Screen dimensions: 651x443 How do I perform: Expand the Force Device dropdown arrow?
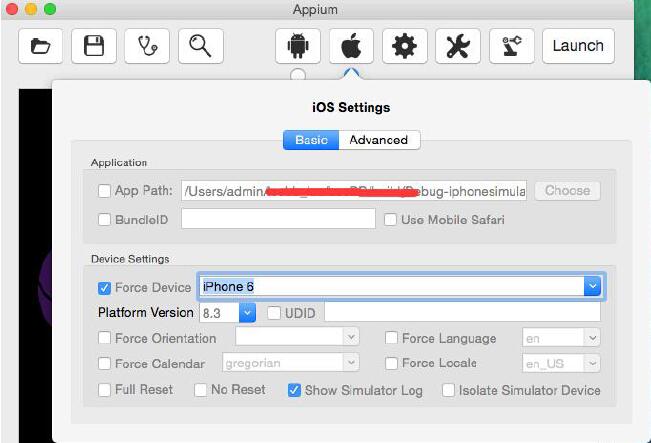point(592,286)
